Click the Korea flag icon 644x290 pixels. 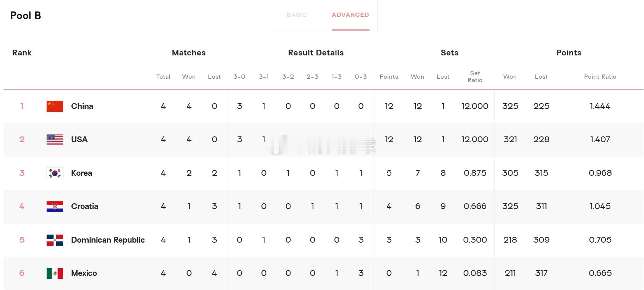55,173
